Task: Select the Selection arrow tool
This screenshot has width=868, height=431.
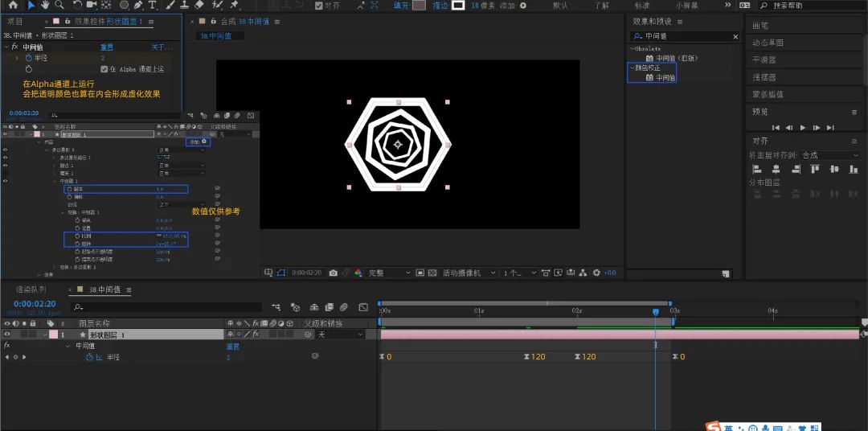Action: click(x=31, y=5)
